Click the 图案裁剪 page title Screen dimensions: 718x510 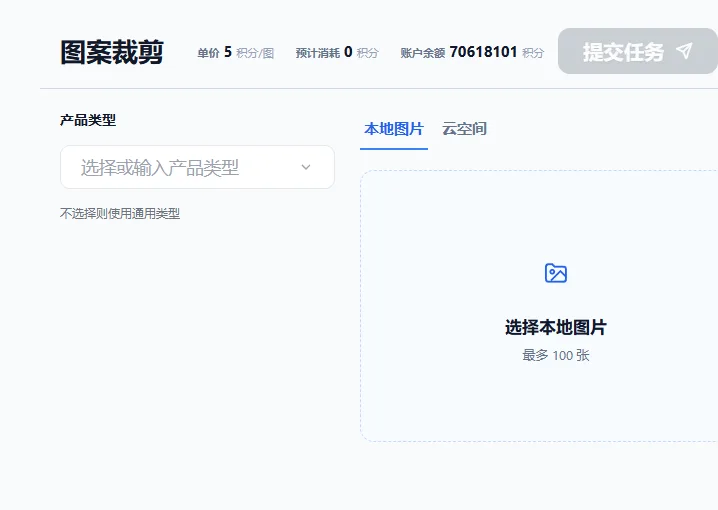tap(112, 52)
